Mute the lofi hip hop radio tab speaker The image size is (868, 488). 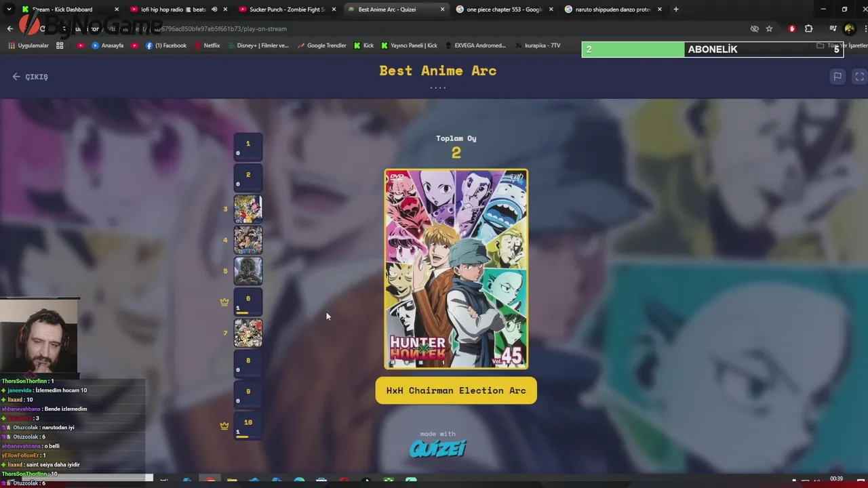[x=214, y=9]
